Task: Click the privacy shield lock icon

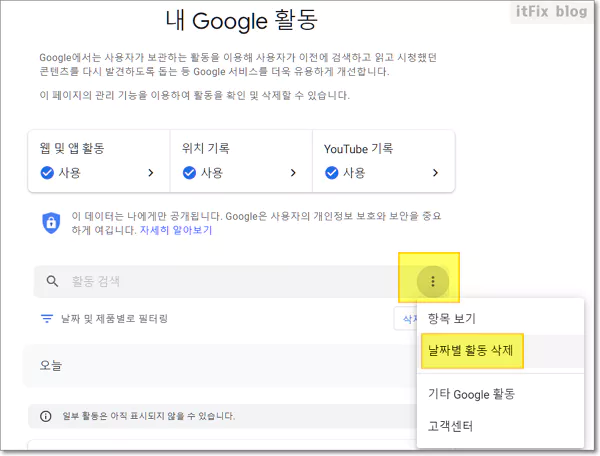Action: [51, 223]
